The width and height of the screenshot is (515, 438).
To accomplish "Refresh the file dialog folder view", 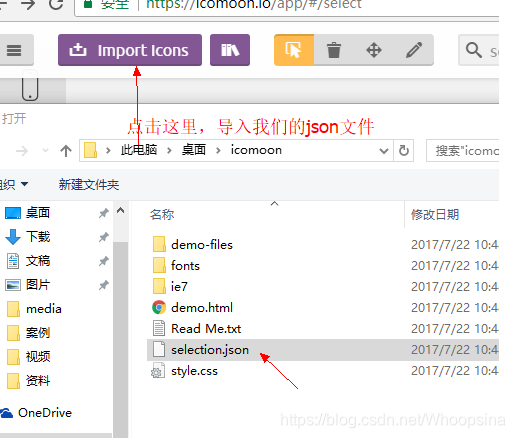I will click(404, 151).
